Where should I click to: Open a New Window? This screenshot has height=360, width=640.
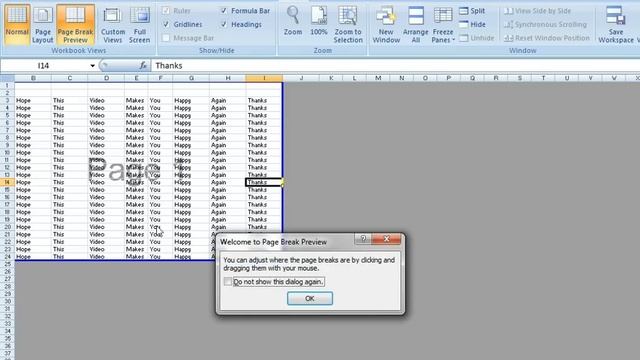pyautogui.click(x=386, y=24)
